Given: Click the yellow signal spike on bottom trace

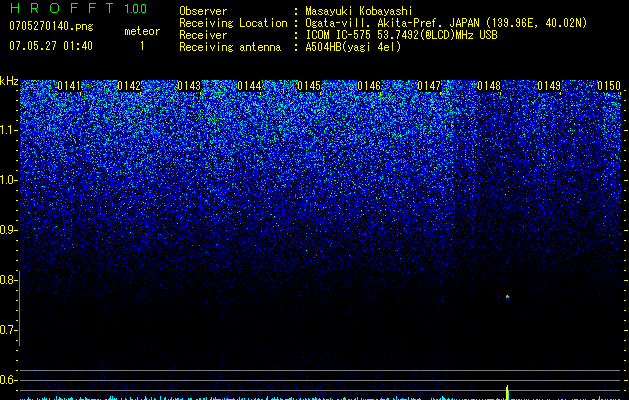Looking at the screenshot, I should (x=507, y=392).
